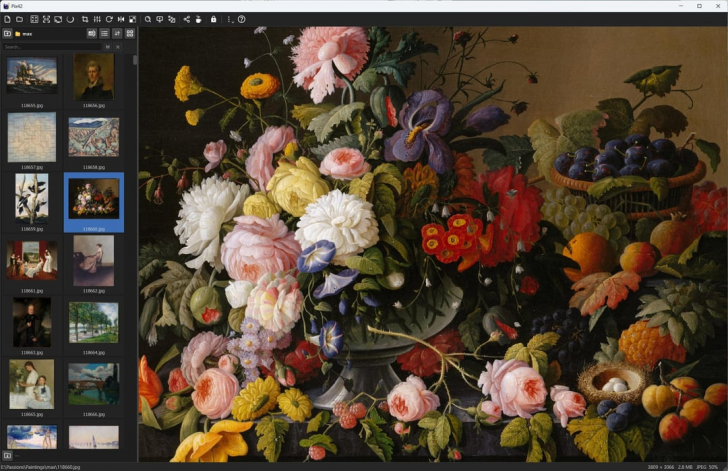728x471 pixels.
Task: Select highlighted thumbnail 118660.jpg flowers
Action: (94, 203)
